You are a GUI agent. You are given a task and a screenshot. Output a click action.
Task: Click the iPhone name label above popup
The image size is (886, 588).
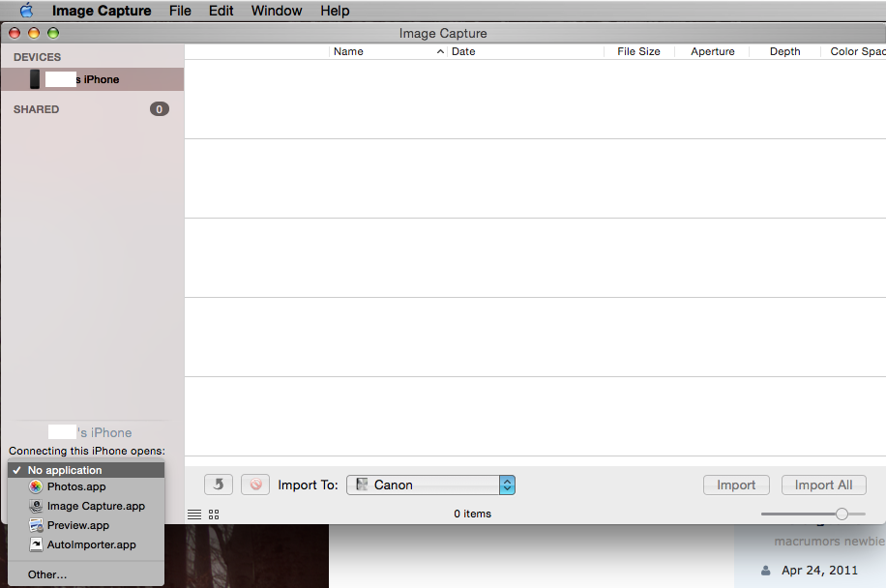click(x=90, y=432)
